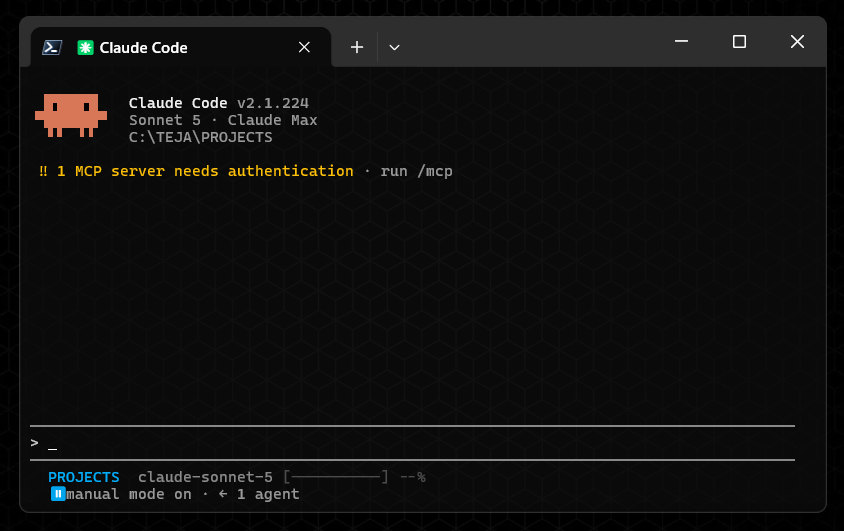Click the orange Claude pixel mascot
The width and height of the screenshot is (844, 531).
[x=71, y=115]
